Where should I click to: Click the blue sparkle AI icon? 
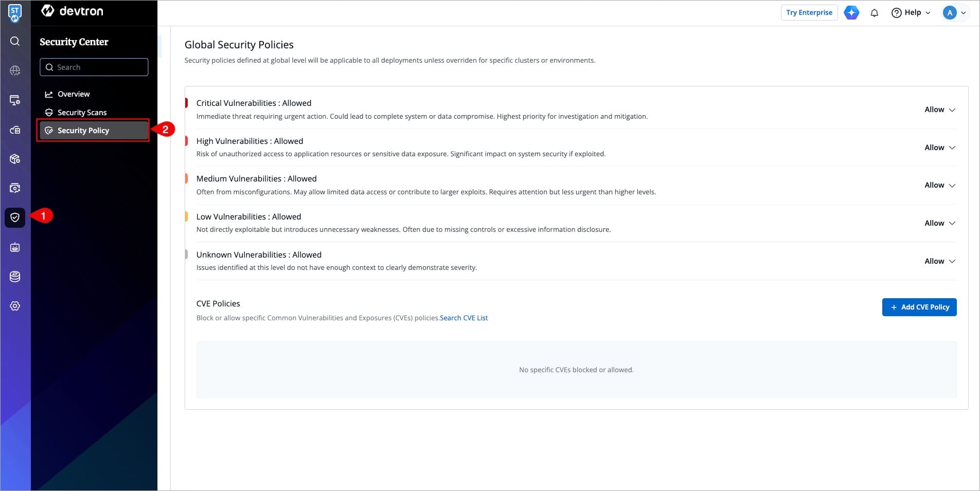[x=851, y=13]
